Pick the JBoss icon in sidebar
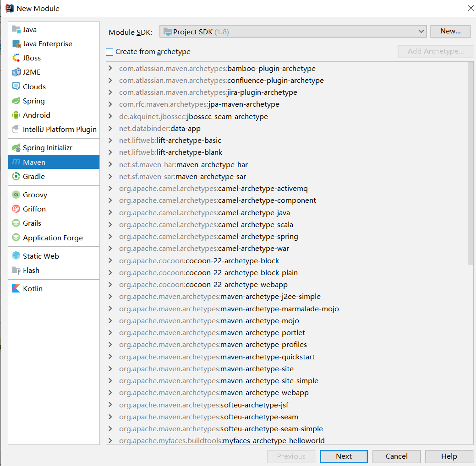Viewport: 476px width, 466px height. [x=16, y=58]
